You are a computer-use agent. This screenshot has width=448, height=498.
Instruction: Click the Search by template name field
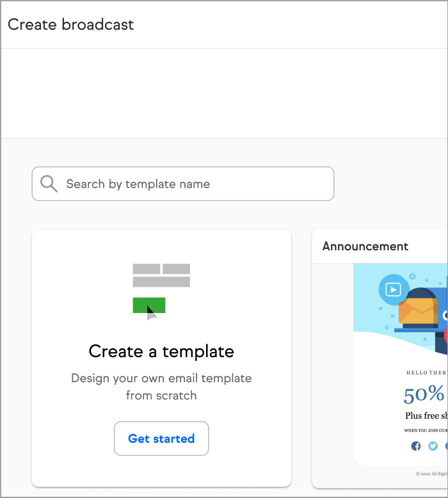point(183,184)
